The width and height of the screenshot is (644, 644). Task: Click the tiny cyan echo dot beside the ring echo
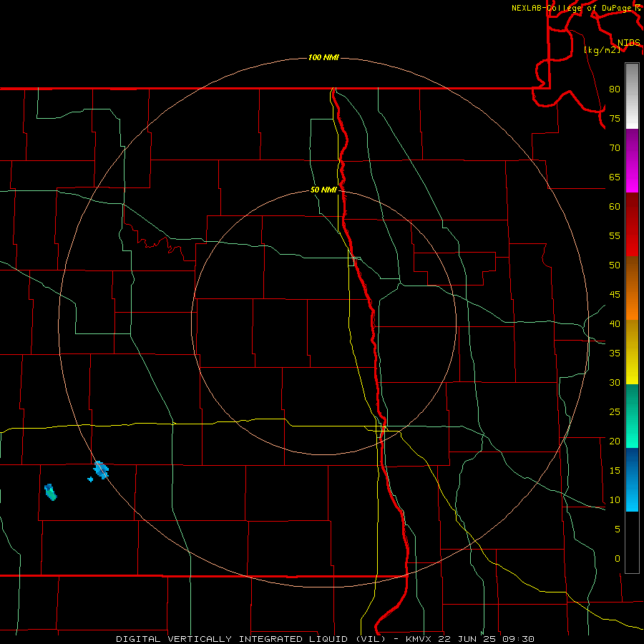tap(90, 479)
